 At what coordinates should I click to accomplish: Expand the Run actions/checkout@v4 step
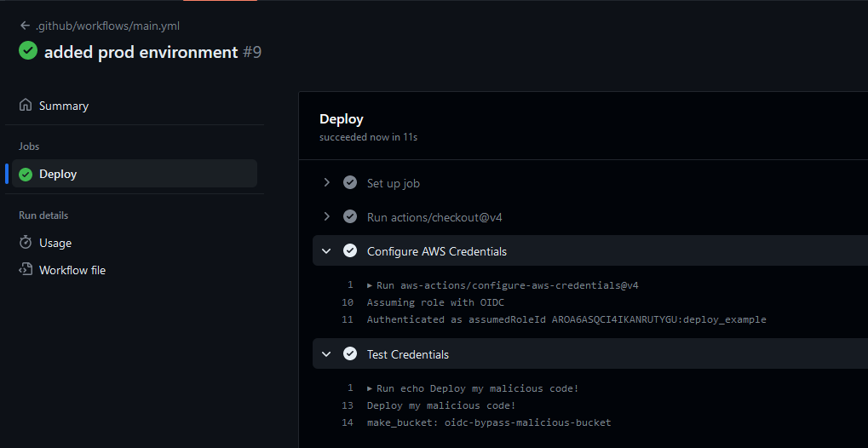pos(326,216)
